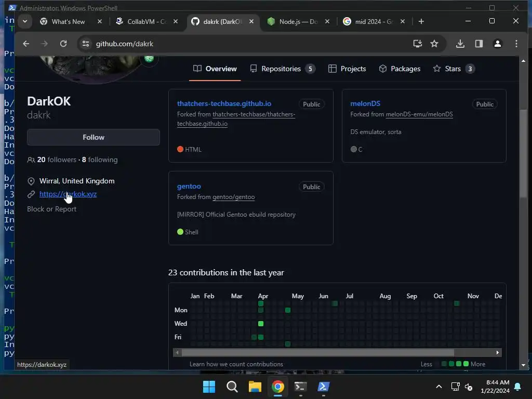532x399 pixels.
Task: Open Terminal from taskbar
Action: click(301, 387)
